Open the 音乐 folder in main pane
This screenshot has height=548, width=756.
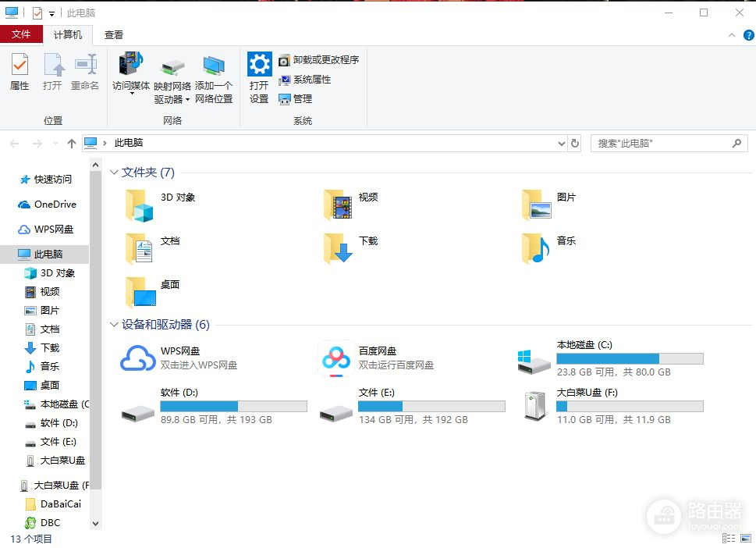(x=548, y=248)
